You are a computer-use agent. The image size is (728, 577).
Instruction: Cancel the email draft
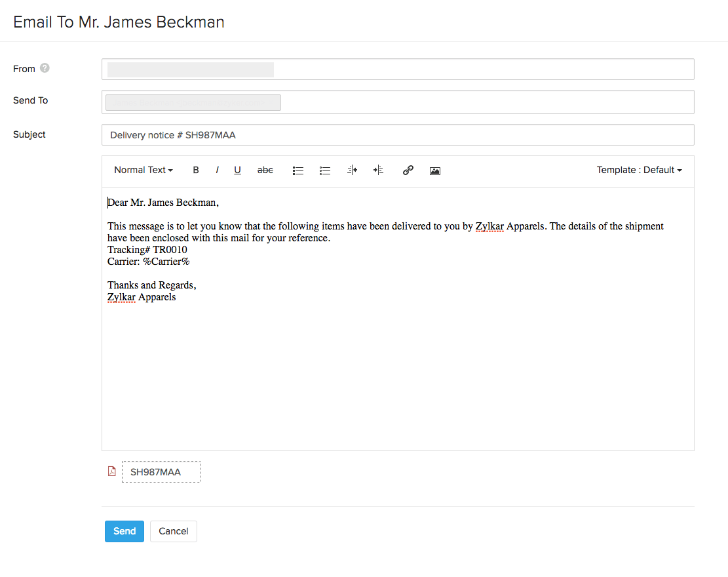174,531
